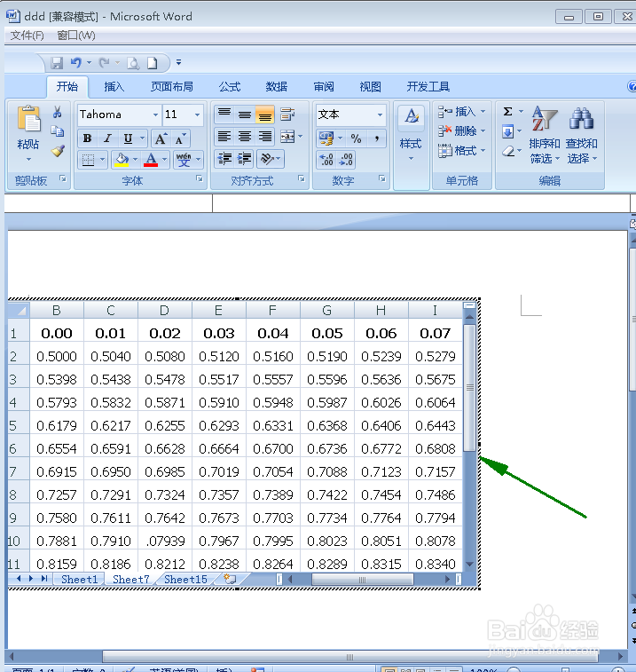
Task: Open the 文件(F) menu
Action: click(x=27, y=36)
